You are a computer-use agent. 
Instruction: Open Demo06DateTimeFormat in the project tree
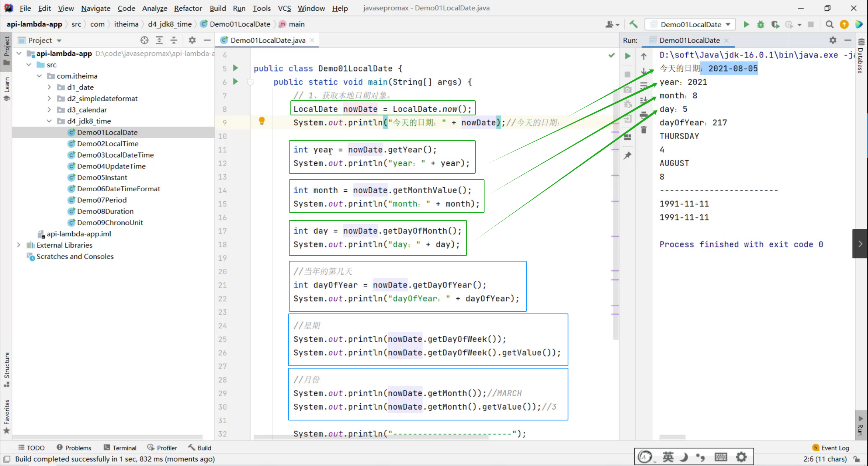tap(118, 188)
